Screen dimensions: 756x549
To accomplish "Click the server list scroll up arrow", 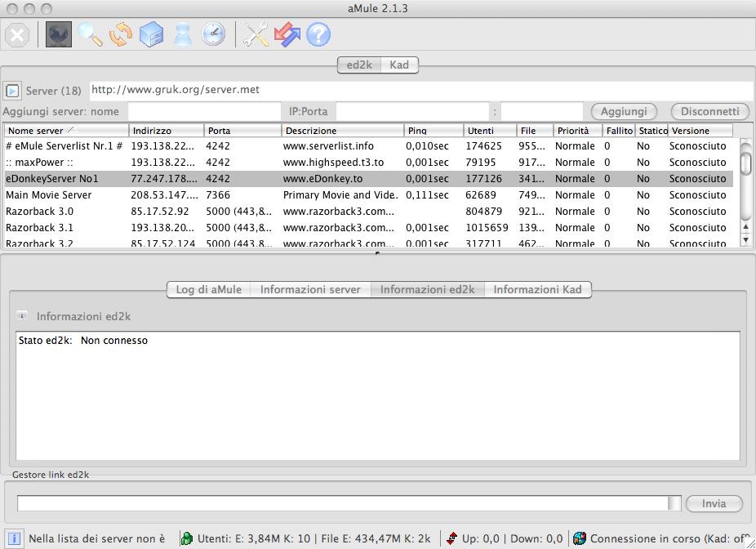I will [746, 226].
